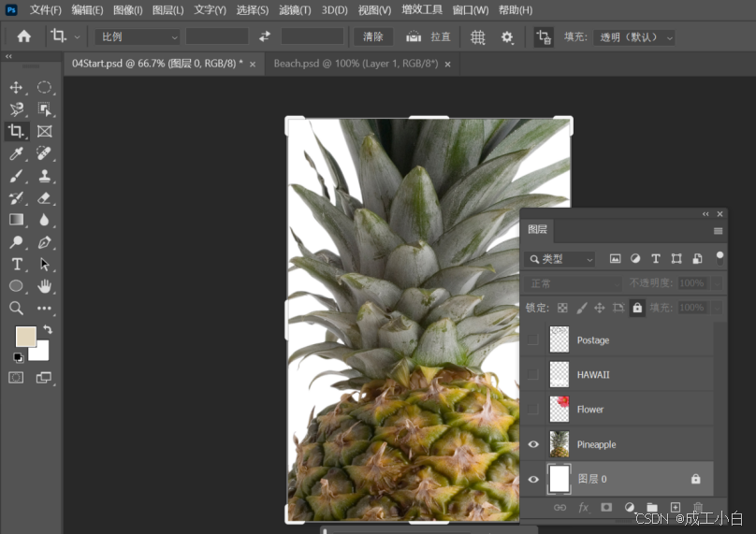Screen dimensions: 756x534
Task: Select the Brush tool
Action: pos(17,176)
